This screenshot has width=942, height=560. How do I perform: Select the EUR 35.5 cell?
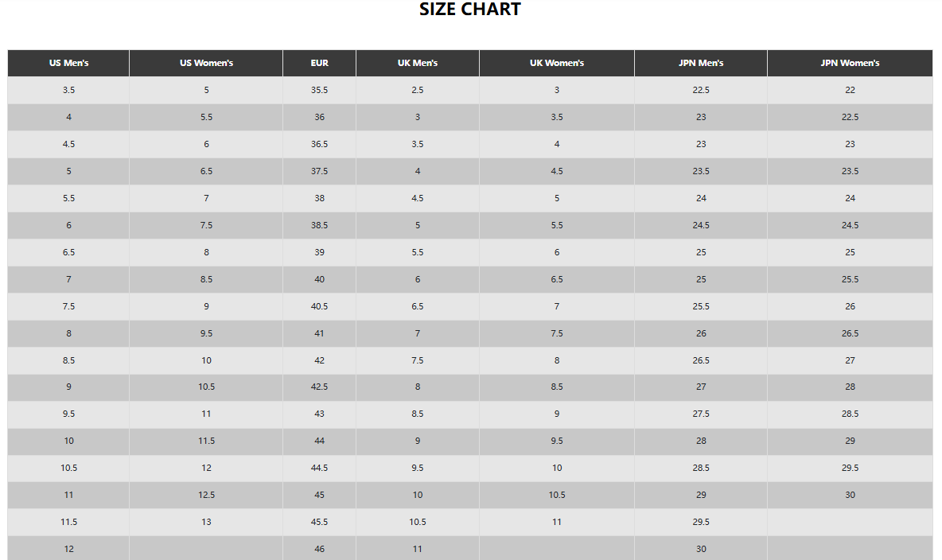[x=319, y=90]
